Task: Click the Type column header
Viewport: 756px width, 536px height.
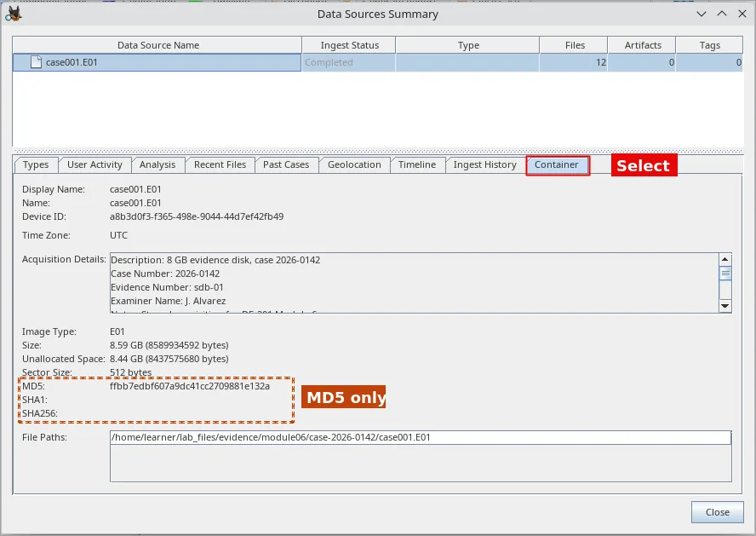Action: [x=467, y=45]
